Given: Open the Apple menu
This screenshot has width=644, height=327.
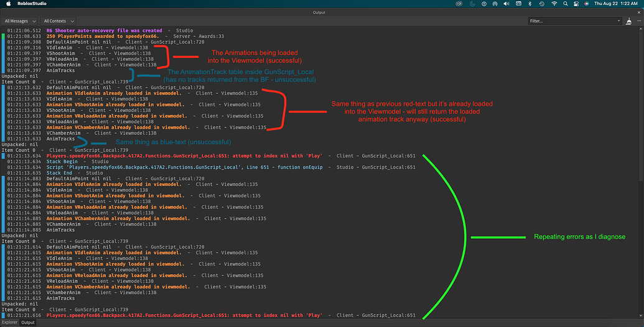Looking at the screenshot, I should click(9, 4).
